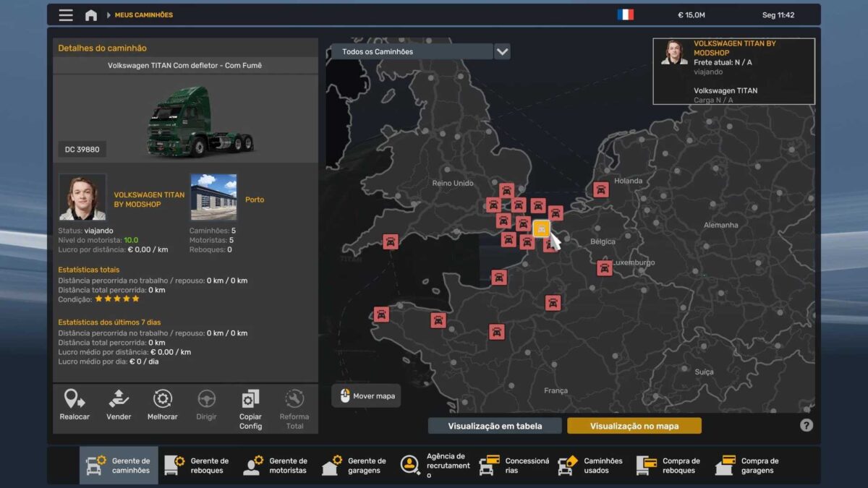
Task: Open the hamburger main menu
Action: tap(66, 15)
